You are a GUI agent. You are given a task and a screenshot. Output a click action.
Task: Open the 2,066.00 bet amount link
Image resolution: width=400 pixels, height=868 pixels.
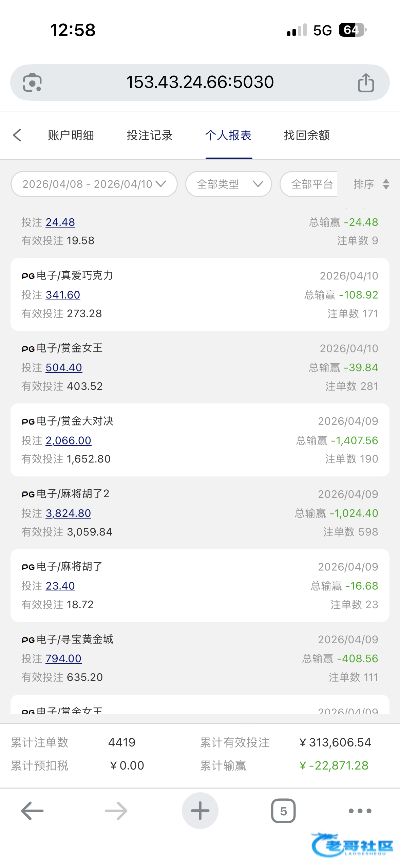pos(69,440)
